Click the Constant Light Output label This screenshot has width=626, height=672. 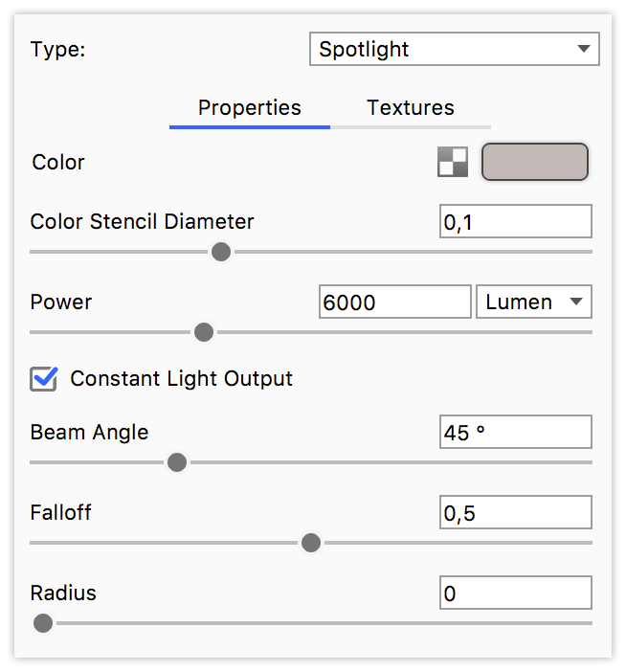(x=181, y=379)
